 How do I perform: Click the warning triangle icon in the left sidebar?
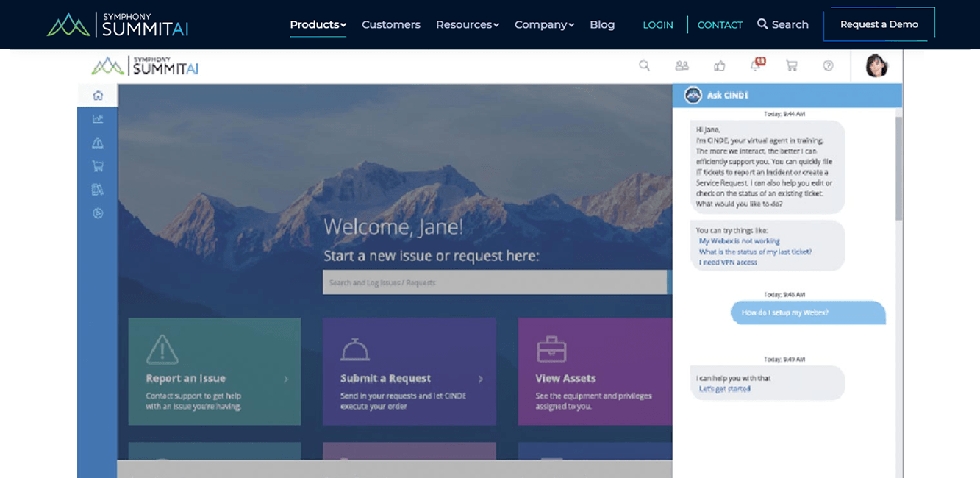pos(98,142)
